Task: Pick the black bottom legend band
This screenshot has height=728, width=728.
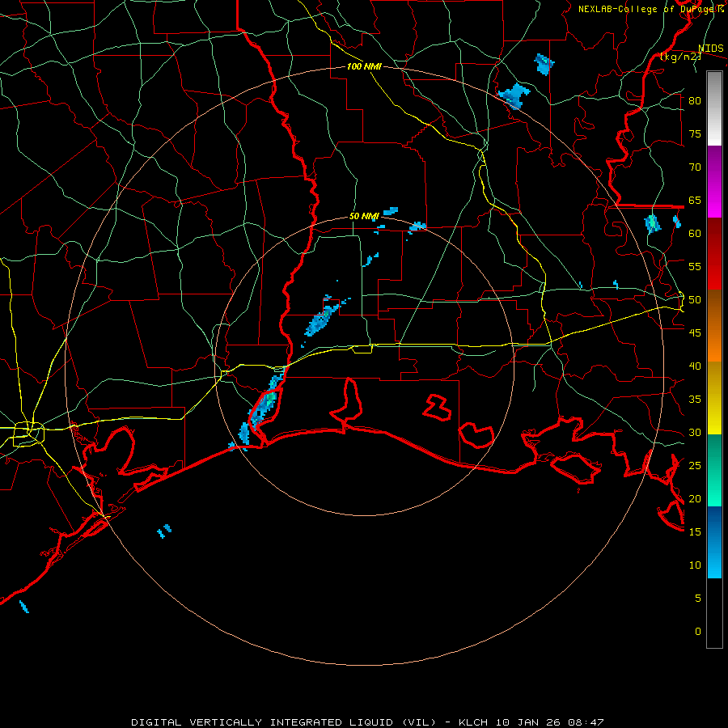Action: pyautogui.click(x=714, y=612)
